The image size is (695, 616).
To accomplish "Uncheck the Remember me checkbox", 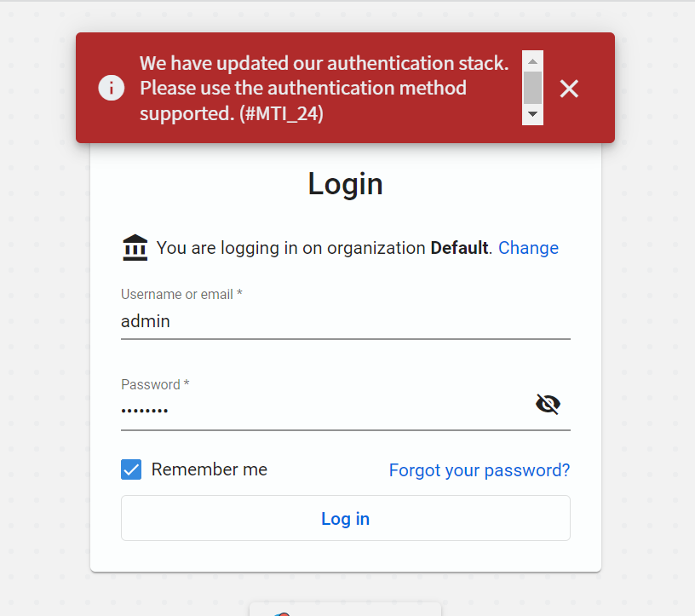I will tap(131, 469).
